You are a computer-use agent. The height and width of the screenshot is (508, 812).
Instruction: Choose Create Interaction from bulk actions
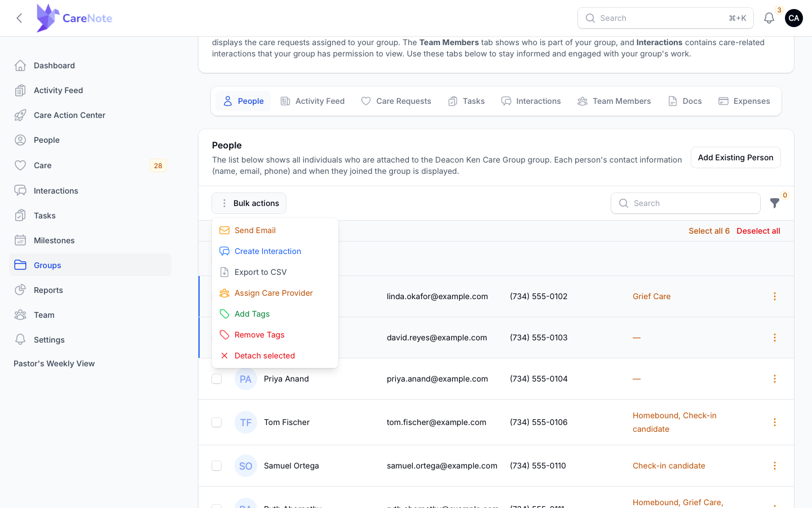[275, 251]
